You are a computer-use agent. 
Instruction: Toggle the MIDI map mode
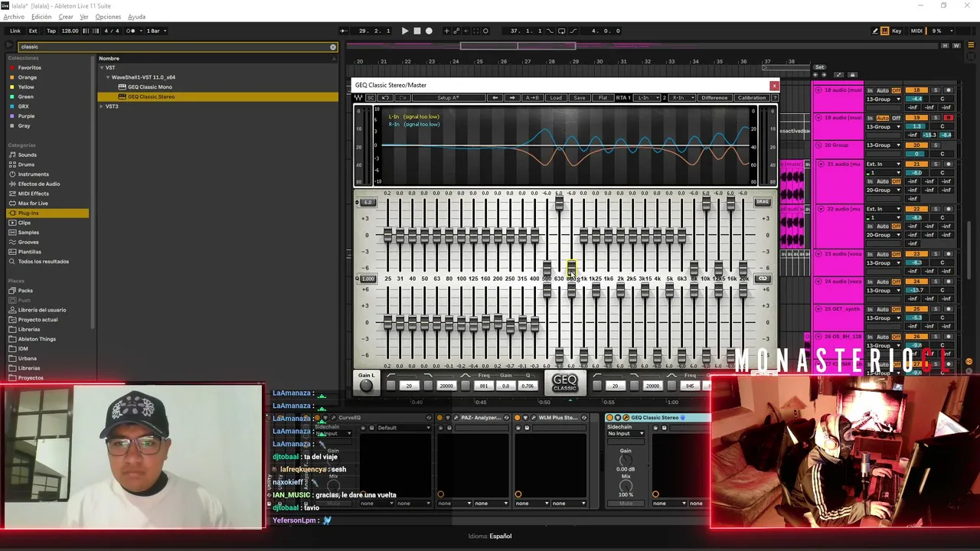[x=916, y=31]
